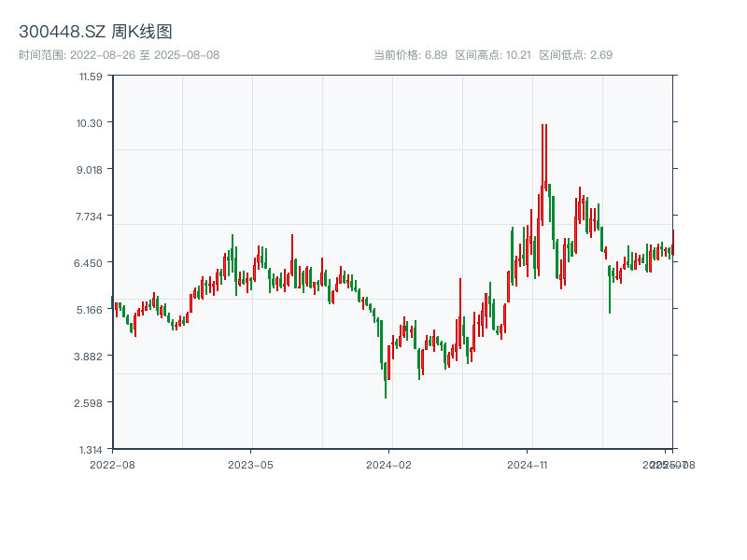Select the 2023-05 x-axis date label

point(250,464)
